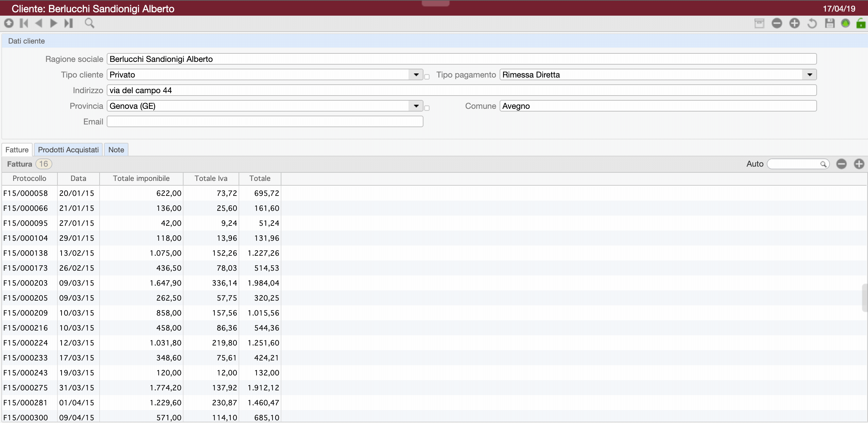This screenshot has width=868, height=423.
Task: Remove an invoice with the Fattura minus icon
Action: click(x=841, y=164)
